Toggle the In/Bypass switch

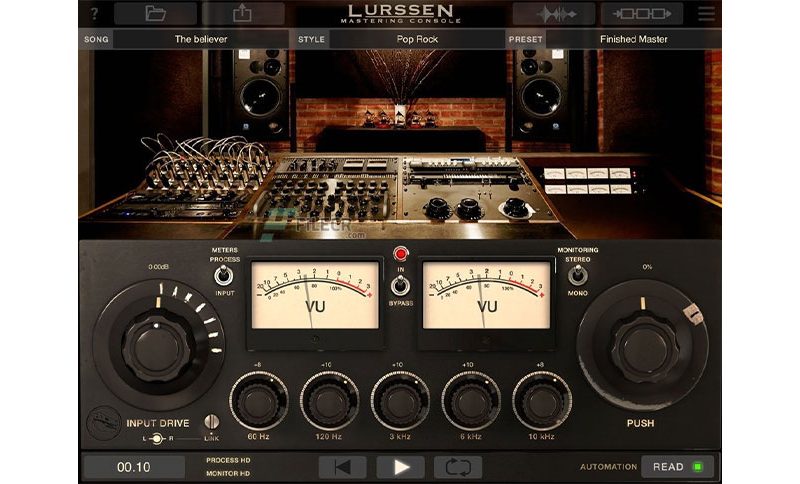click(401, 286)
